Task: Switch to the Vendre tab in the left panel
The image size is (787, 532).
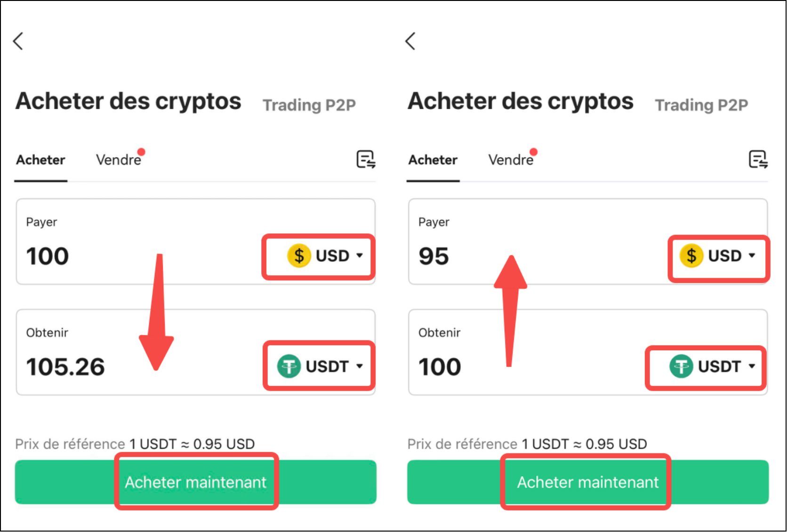Action: pyautogui.click(x=119, y=160)
